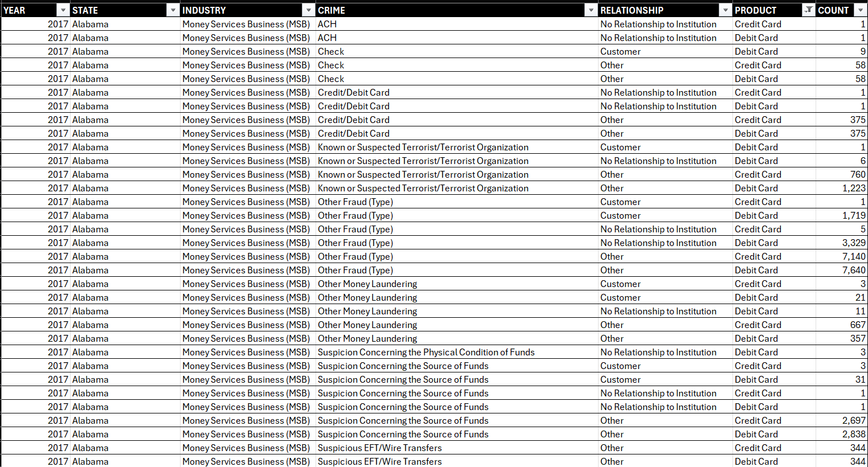868x467 pixels.
Task: Select Debit Card cell in the 2,838 row
Action: pos(774,434)
